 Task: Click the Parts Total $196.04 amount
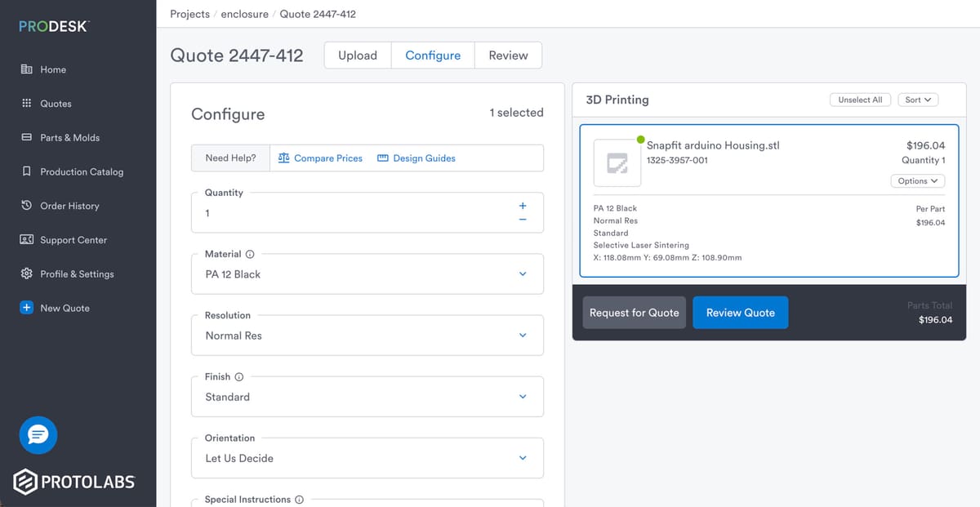935,320
